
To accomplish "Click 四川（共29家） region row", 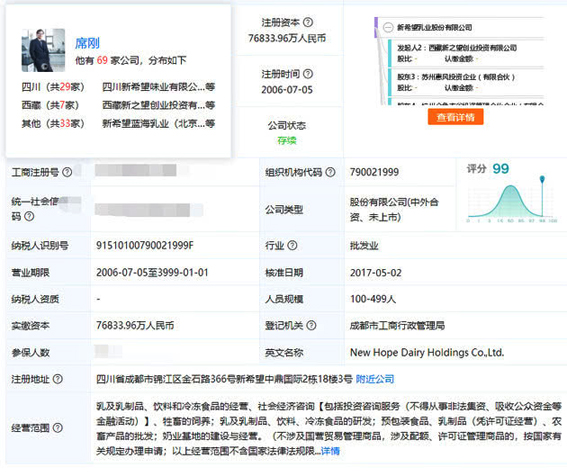I will [x=53, y=87].
